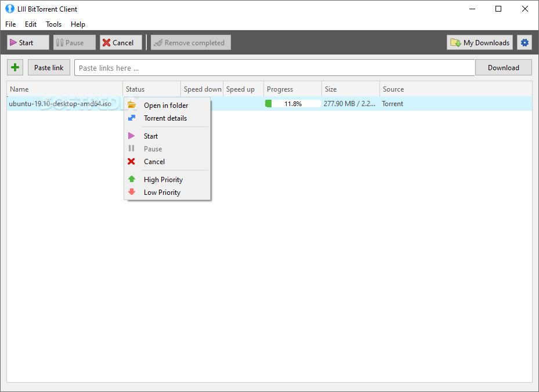The height and width of the screenshot is (392, 539).
Task: Select ubuntu-19.10-desktop-amd64.iso row
Action: coord(269,103)
